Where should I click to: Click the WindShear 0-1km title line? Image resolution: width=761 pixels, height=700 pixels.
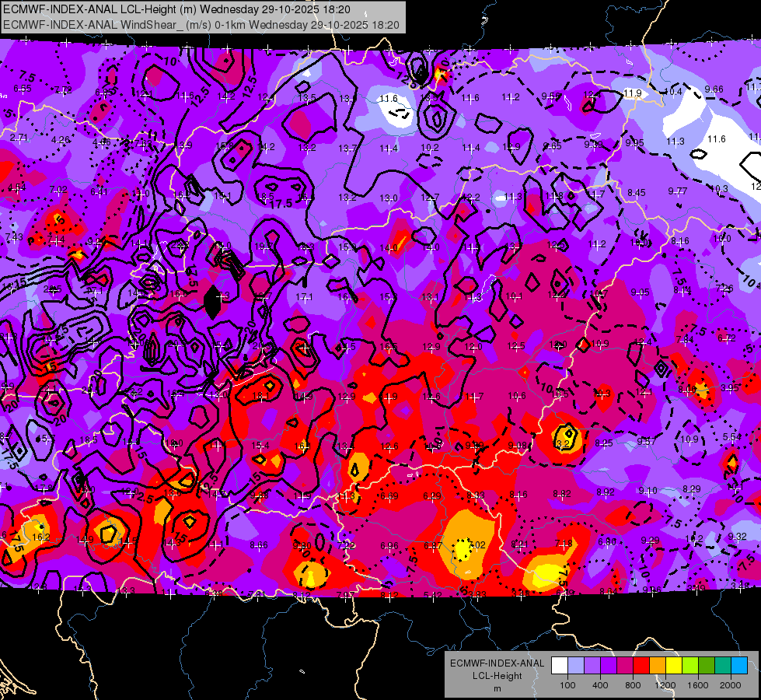201,25
